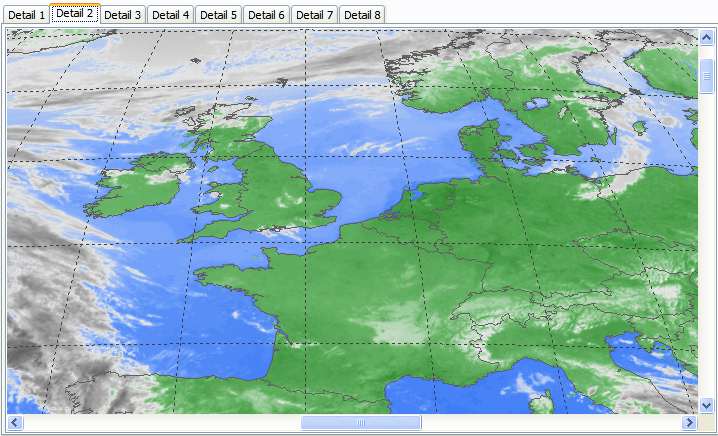Click the vertical scrollbar down arrow

tap(706, 405)
